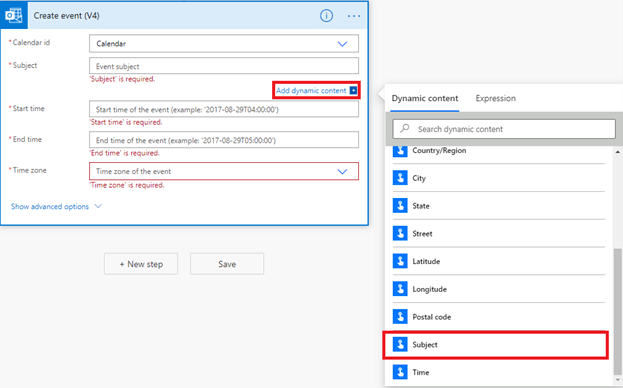Click the icon next to Postal code
Screen dimensions: 623x388
tap(400, 317)
